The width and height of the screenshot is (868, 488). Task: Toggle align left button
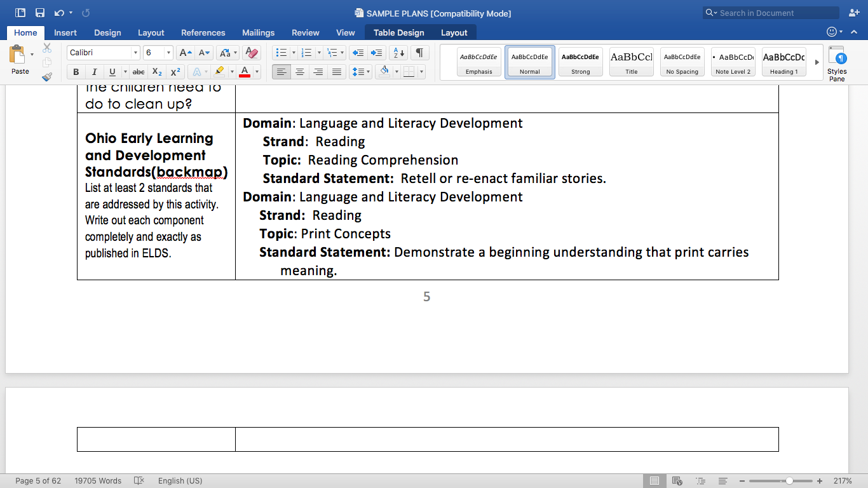[x=281, y=72]
